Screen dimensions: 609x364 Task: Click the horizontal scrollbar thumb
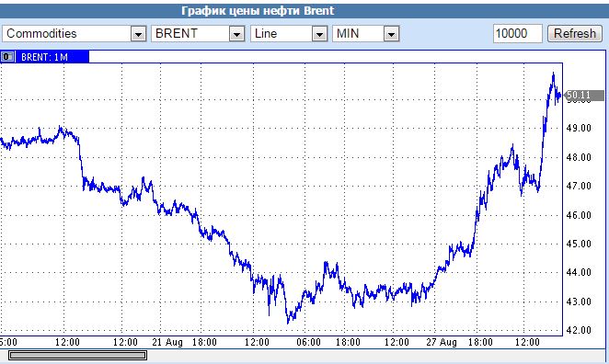[x=77, y=355]
